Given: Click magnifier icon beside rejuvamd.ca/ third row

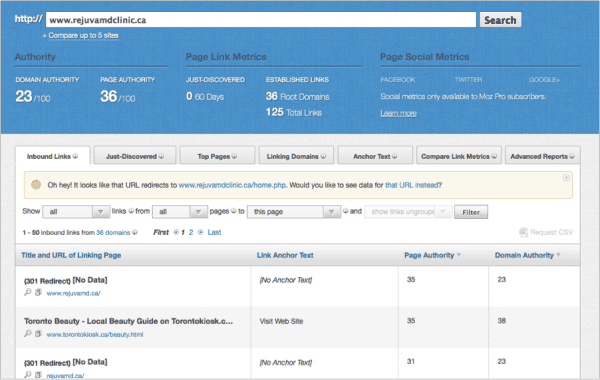Looking at the screenshot, I should click(28, 375).
